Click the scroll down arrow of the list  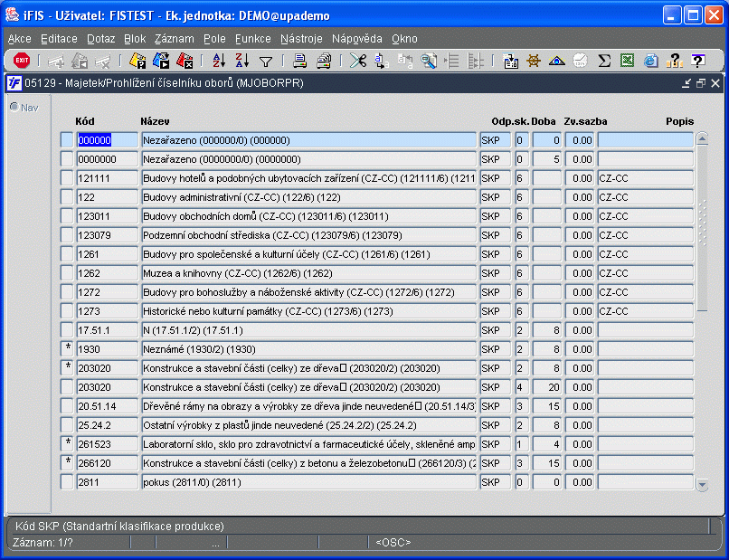[x=702, y=485]
